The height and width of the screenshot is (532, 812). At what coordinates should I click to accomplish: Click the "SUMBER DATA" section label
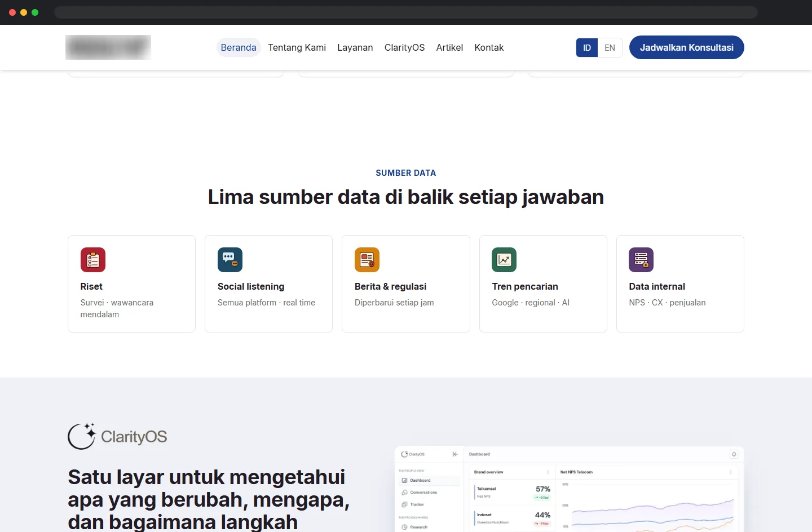click(406, 173)
